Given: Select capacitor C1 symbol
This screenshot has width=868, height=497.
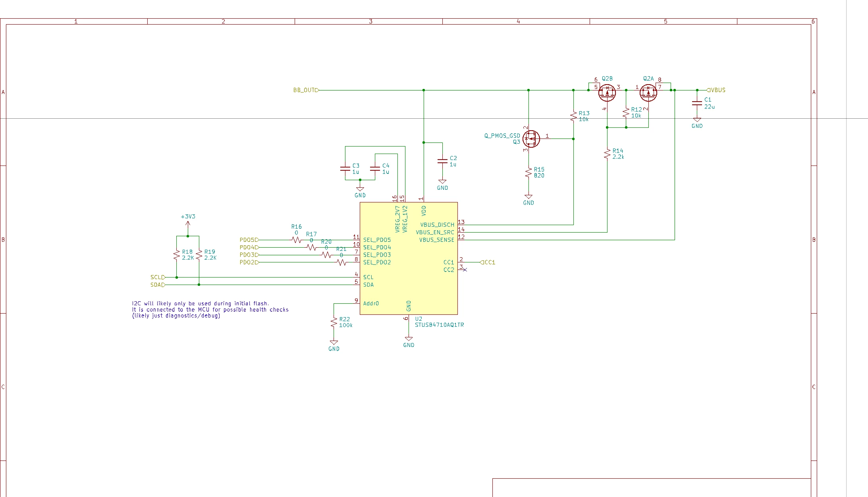Looking at the screenshot, I should pyautogui.click(x=697, y=103).
